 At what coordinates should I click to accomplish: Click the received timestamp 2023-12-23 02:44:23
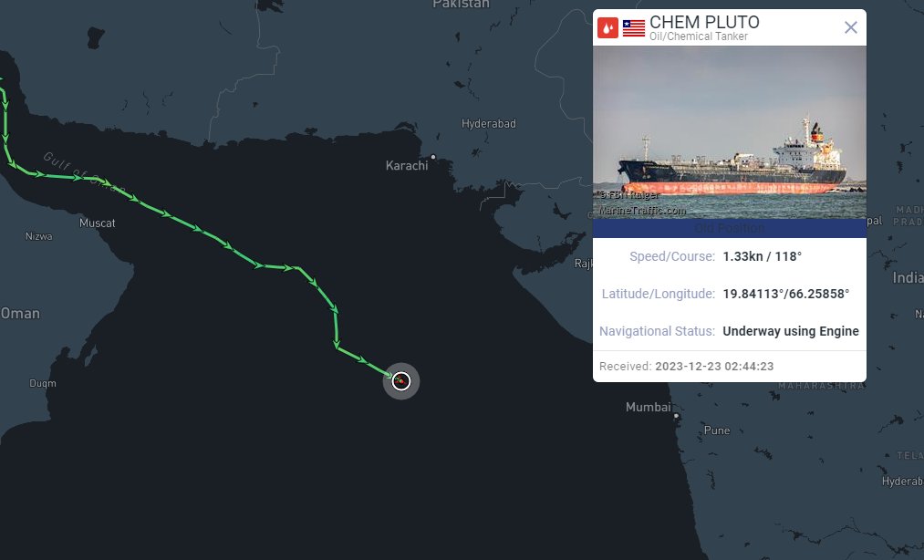[x=714, y=366]
